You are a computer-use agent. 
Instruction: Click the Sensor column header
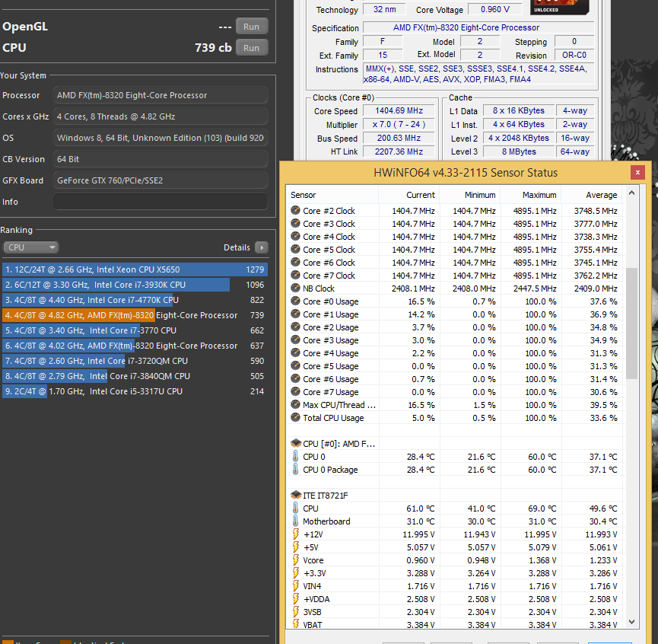click(x=332, y=195)
